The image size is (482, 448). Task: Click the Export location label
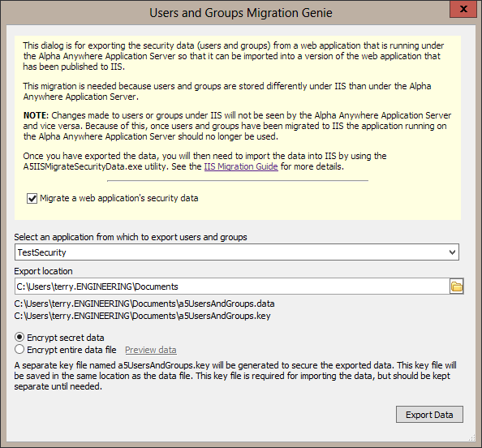pyautogui.click(x=43, y=271)
